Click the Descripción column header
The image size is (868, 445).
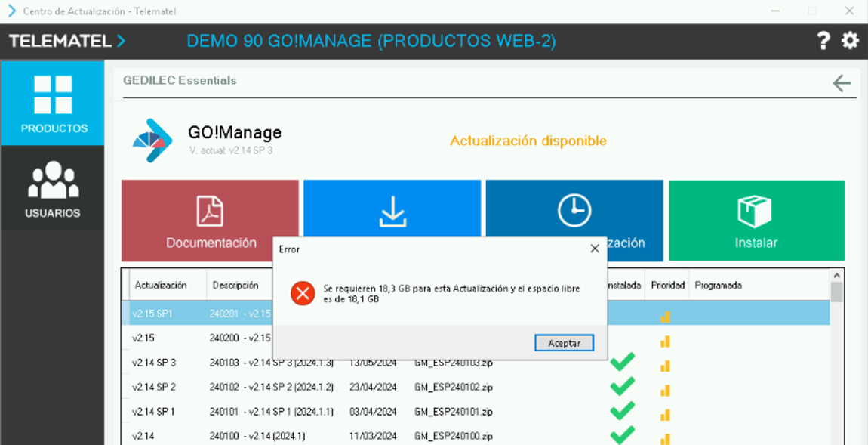tap(235, 286)
